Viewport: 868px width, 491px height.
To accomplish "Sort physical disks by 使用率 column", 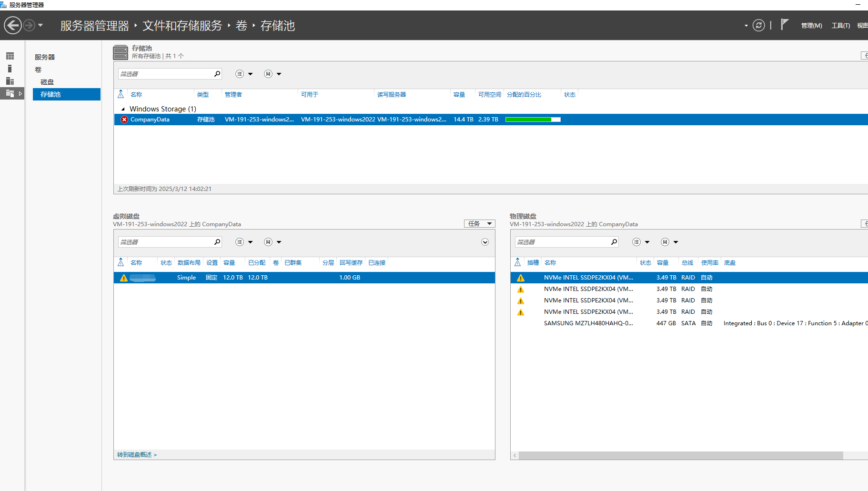I will click(x=710, y=263).
